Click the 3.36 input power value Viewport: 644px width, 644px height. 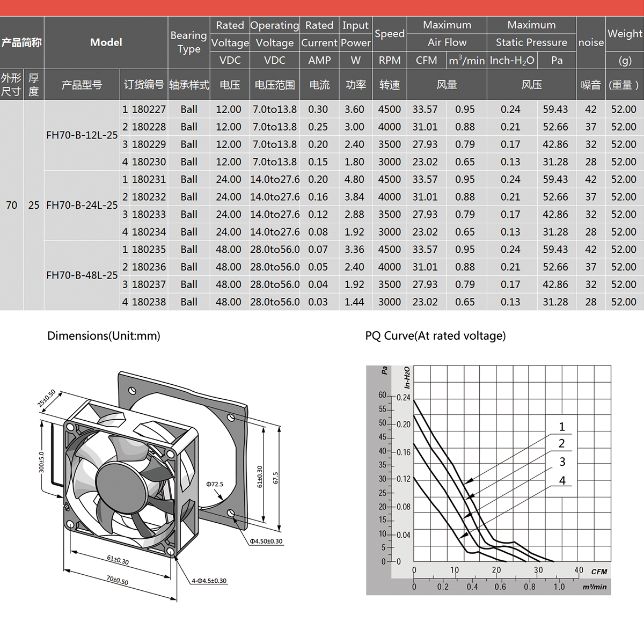354,250
